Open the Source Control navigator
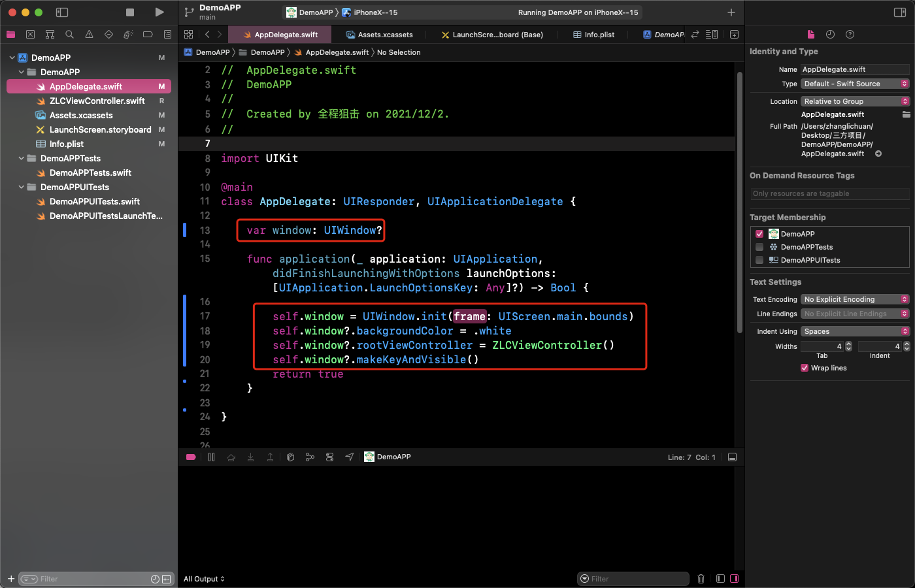915x588 pixels. pyautogui.click(x=30, y=34)
